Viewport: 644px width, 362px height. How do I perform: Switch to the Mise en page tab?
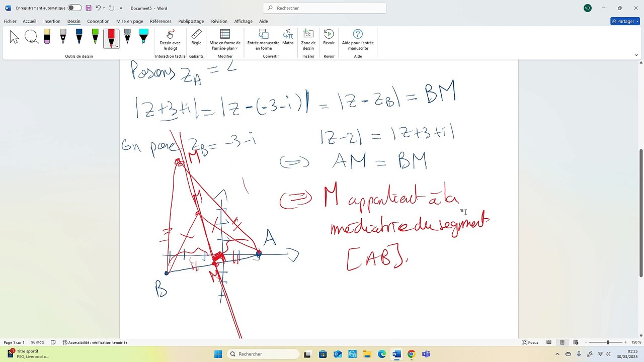130,21
